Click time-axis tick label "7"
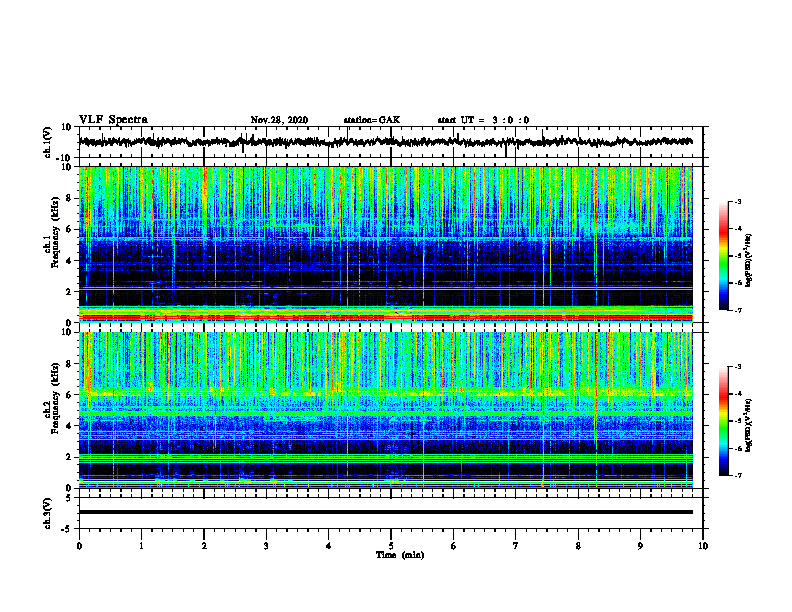 point(516,546)
